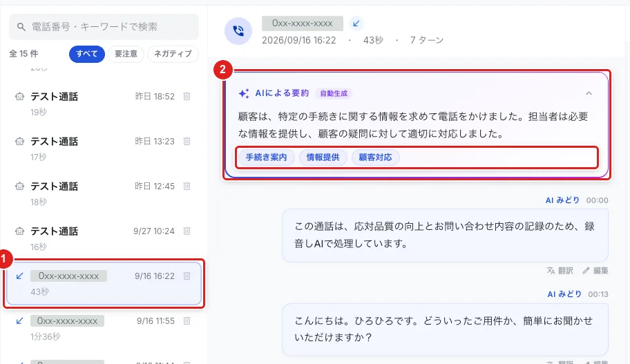Select the すべて filter

87,54
